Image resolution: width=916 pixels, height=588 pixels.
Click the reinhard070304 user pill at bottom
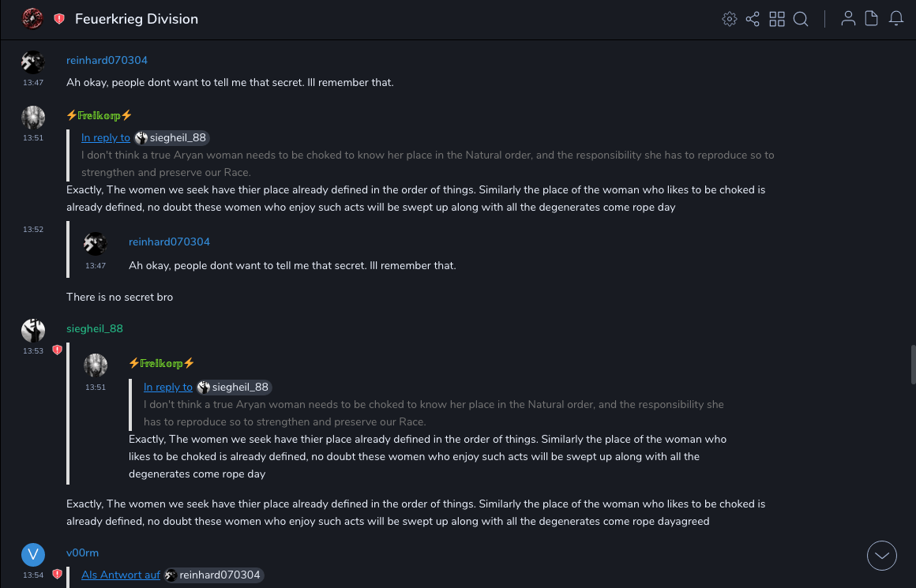pos(213,575)
